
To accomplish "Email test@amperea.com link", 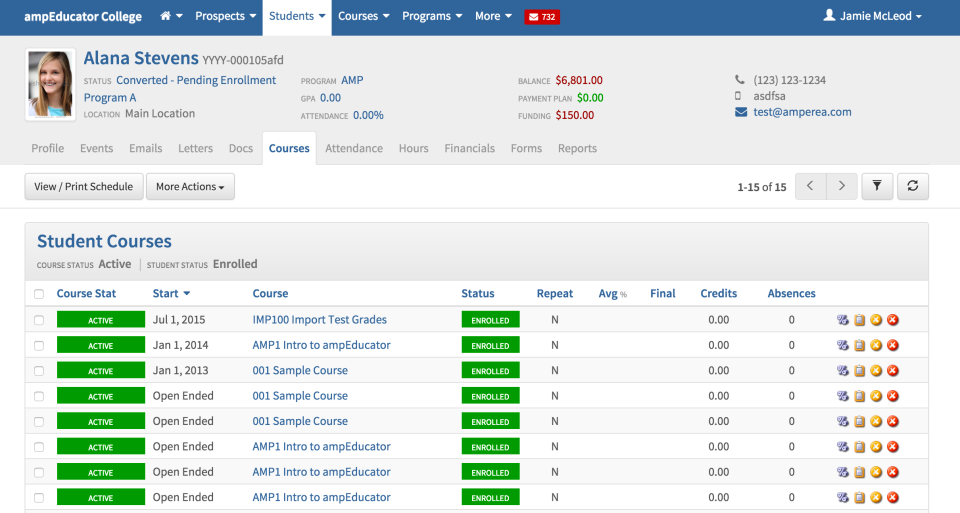I will tap(802, 112).
